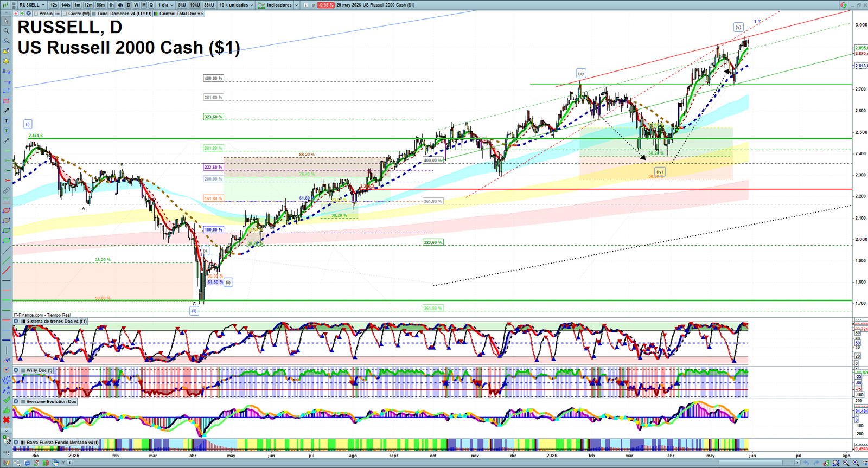
Task: Select the alert bell tool
Action: click(x=7, y=61)
